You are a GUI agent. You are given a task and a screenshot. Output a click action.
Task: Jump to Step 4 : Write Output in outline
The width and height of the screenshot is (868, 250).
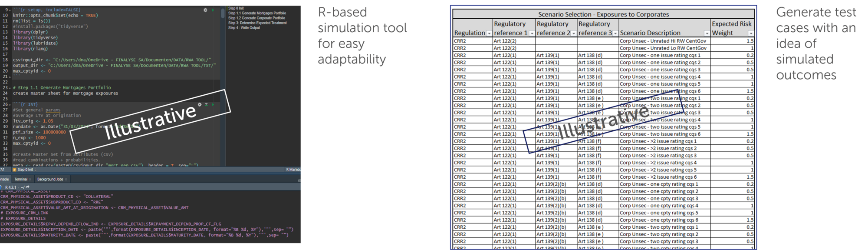[244, 28]
